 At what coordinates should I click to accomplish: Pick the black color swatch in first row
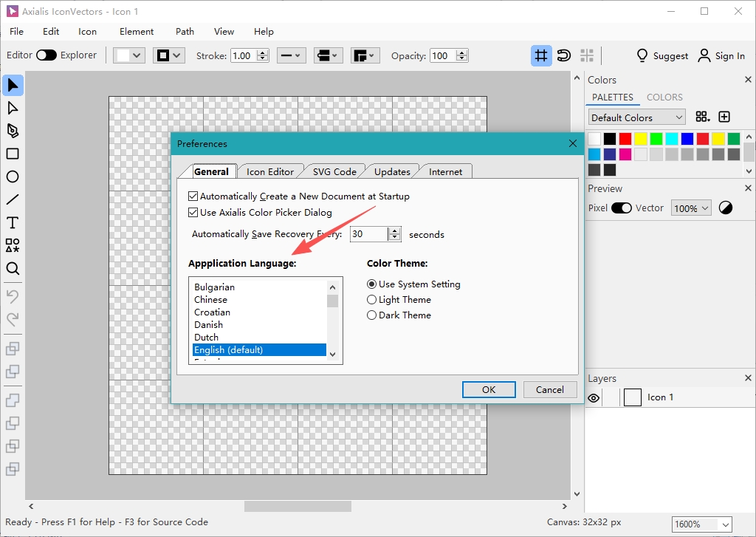point(610,139)
